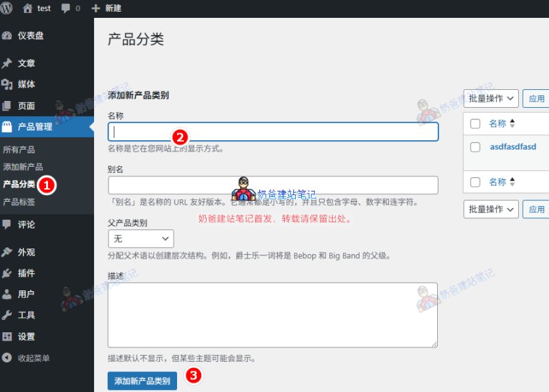Tick the select-all checkbox in table header
Image resolution: width=549 pixels, height=392 pixels.
[x=475, y=124]
